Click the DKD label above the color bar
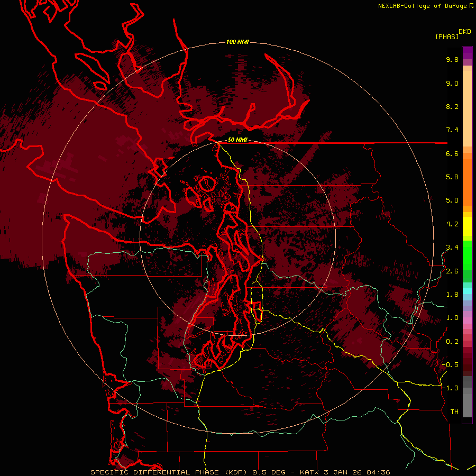Viewport: 476px width, 476px height. point(465,32)
